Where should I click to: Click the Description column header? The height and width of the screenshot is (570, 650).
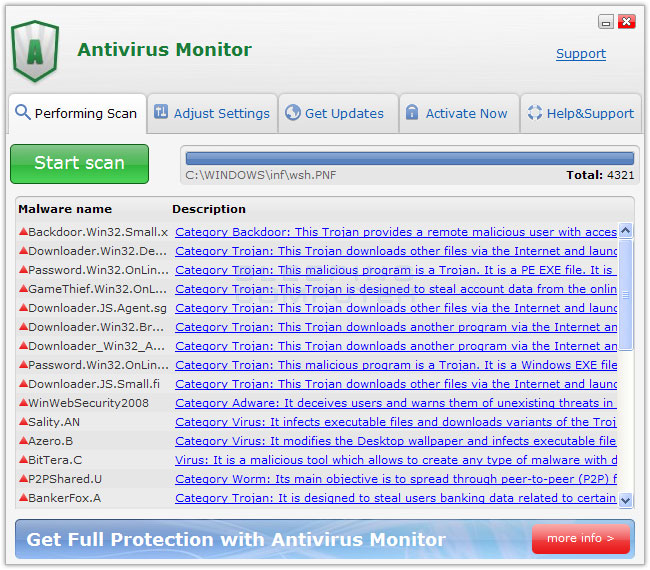(x=209, y=209)
